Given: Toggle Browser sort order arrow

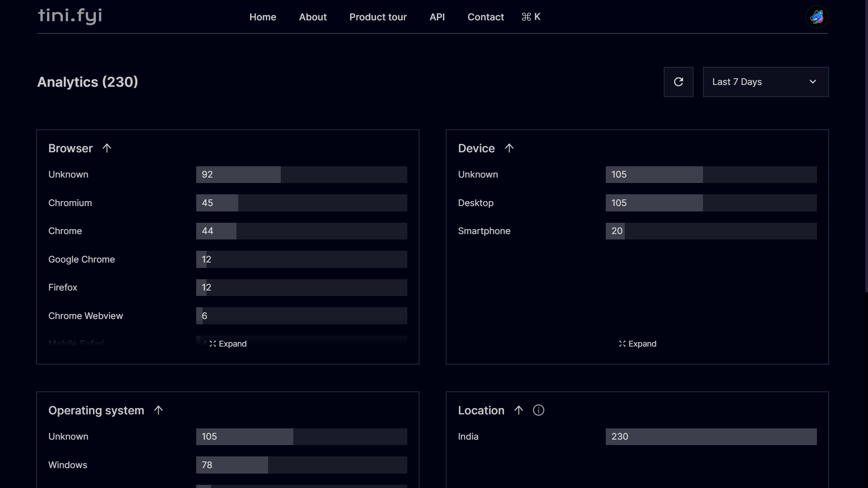Looking at the screenshot, I should coord(107,148).
